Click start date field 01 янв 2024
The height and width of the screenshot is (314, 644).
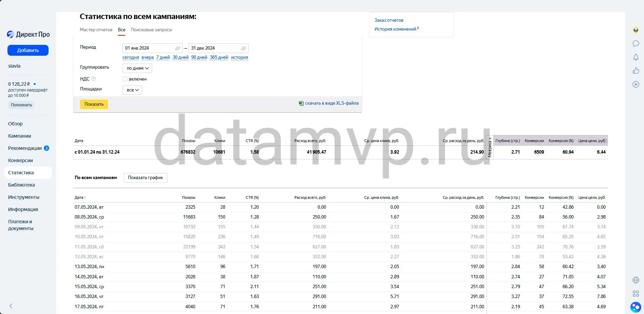(152, 48)
